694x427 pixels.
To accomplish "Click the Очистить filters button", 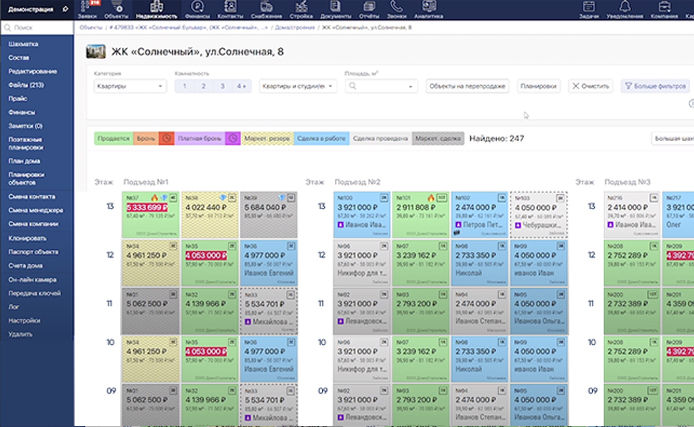I will pyautogui.click(x=591, y=86).
